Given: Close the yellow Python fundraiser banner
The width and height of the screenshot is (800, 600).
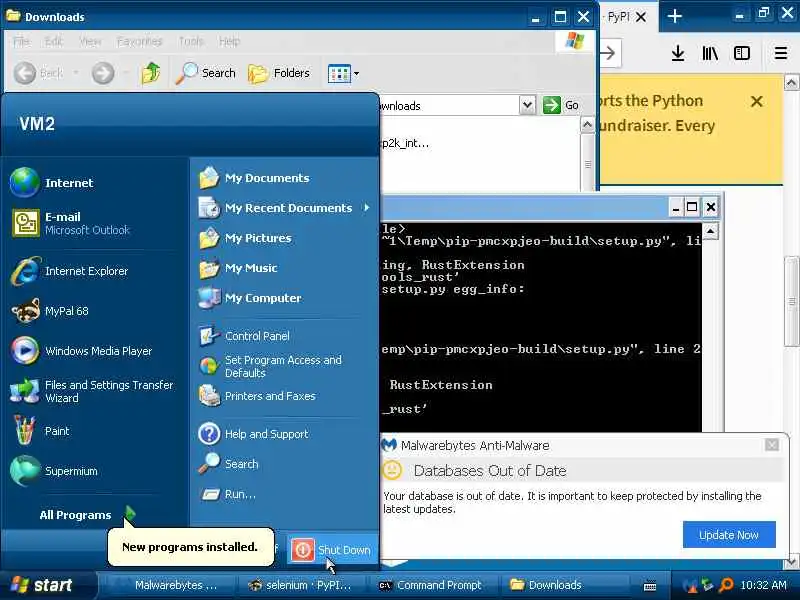Looking at the screenshot, I should tap(757, 102).
